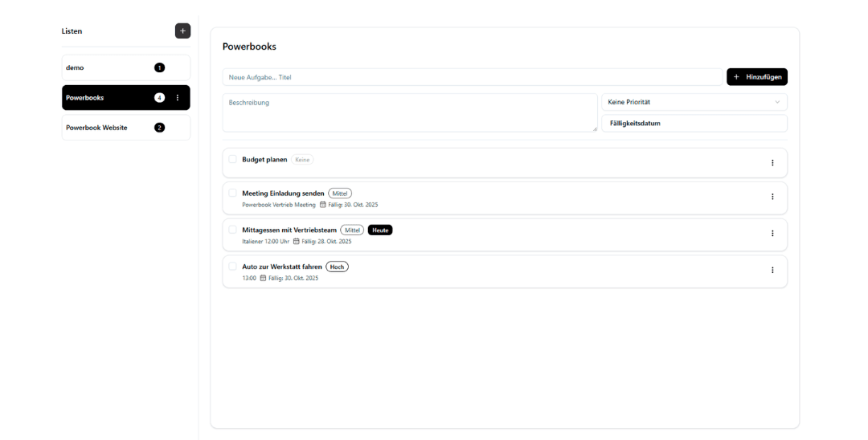This screenshot has width=868, height=440.
Task: Select the demo list in sidebar
Action: pyautogui.click(x=104, y=67)
